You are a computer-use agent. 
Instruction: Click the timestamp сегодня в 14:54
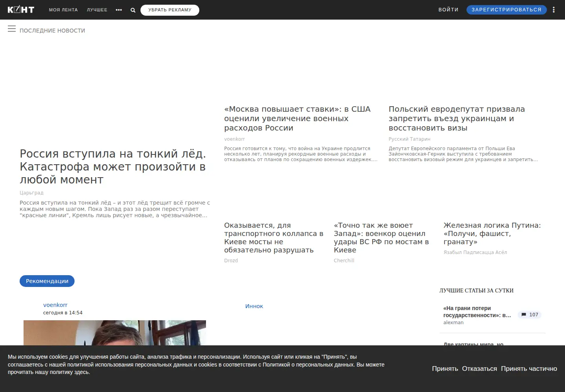click(63, 313)
